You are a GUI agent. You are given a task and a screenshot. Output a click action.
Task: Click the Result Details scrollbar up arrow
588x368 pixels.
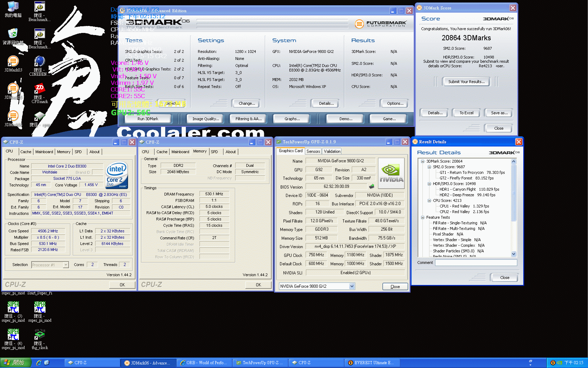click(514, 162)
